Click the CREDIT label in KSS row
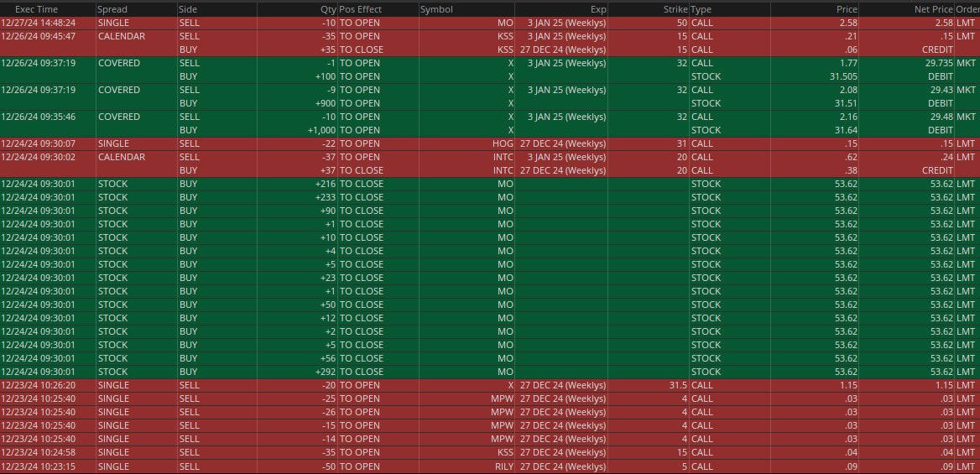The width and height of the screenshot is (980, 474). click(937, 49)
